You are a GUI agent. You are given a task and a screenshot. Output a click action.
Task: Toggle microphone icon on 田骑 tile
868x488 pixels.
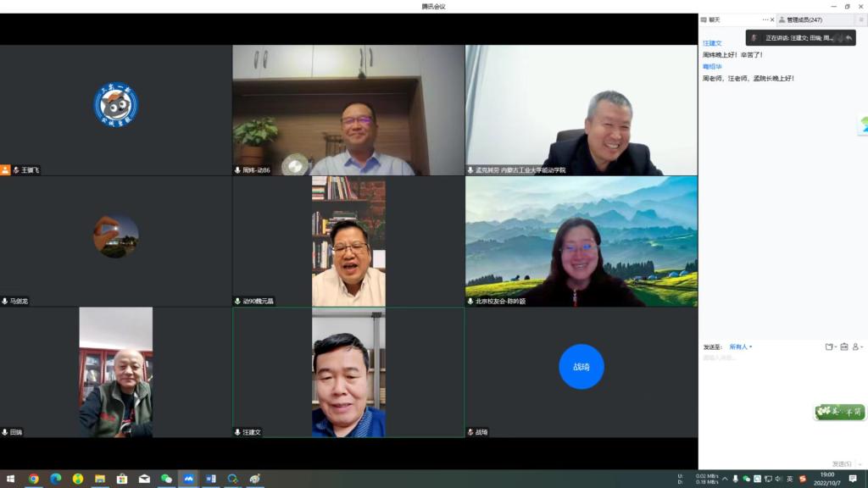pyautogui.click(x=5, y=432)
